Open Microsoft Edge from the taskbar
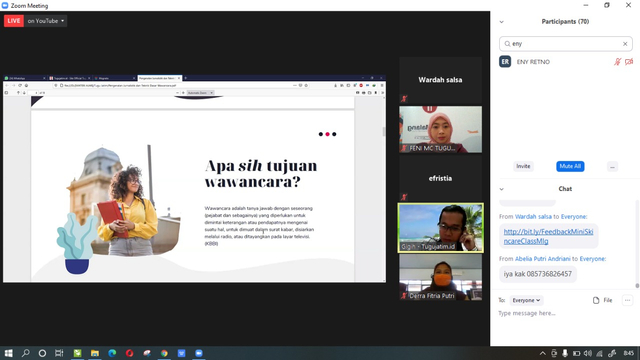This screenshot has width=640, height=360. coord(112,353)
